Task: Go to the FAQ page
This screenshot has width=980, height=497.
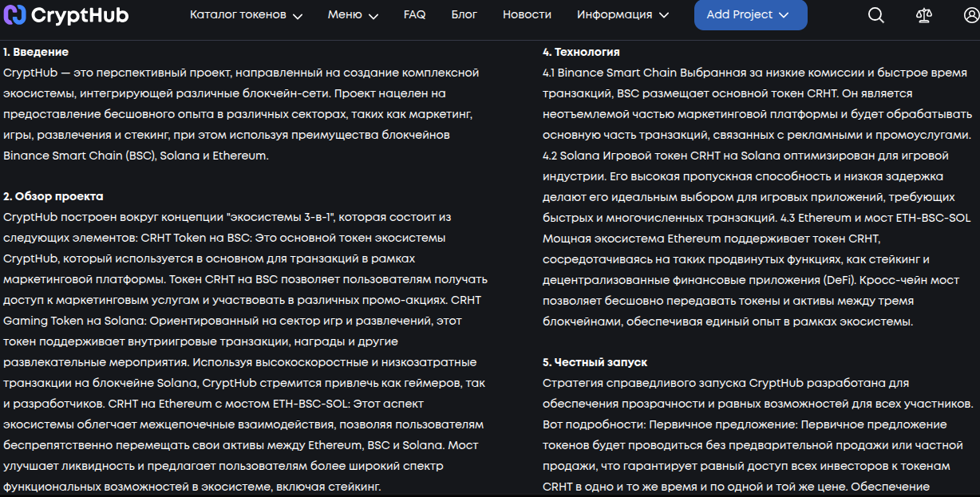Action: (414, 15)
